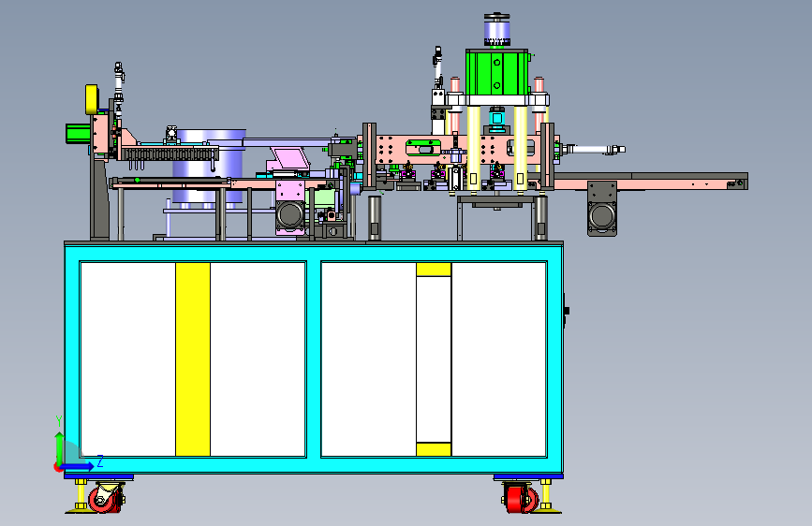Click the Y axis label on the triad
The image size is (812, 526).
59,421
